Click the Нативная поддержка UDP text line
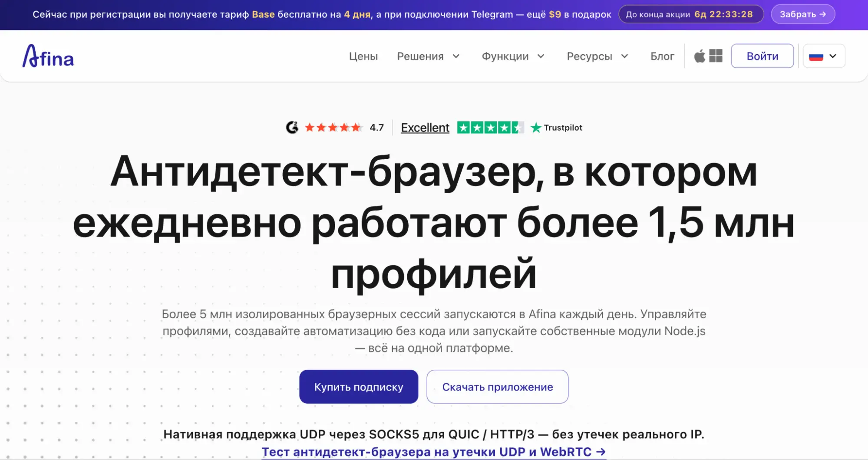 click(434, 434)
